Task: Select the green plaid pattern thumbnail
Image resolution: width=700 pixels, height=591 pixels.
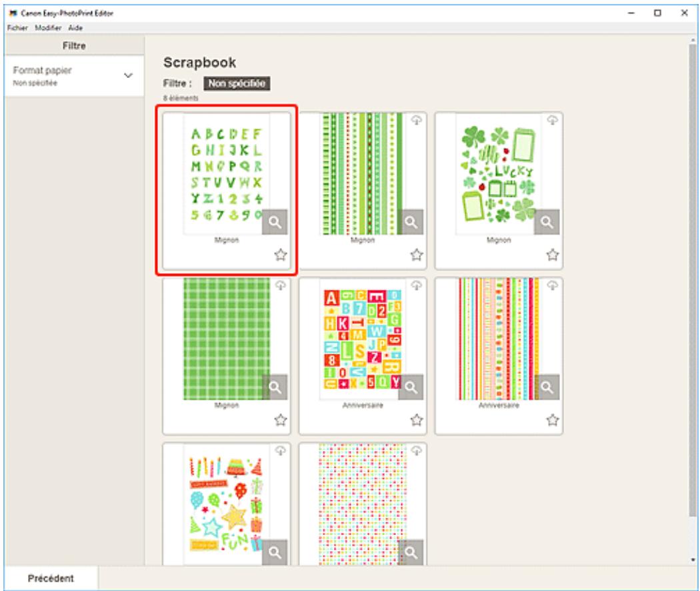Action: (x=227, y=339)
